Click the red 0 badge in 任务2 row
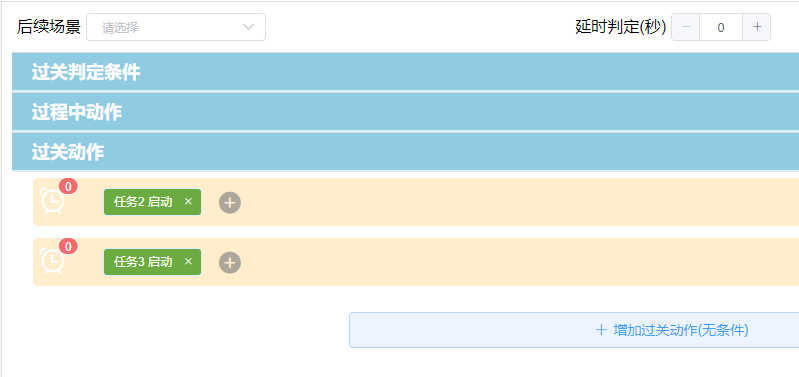Screen dimensions: 799x377 point(68,186)
